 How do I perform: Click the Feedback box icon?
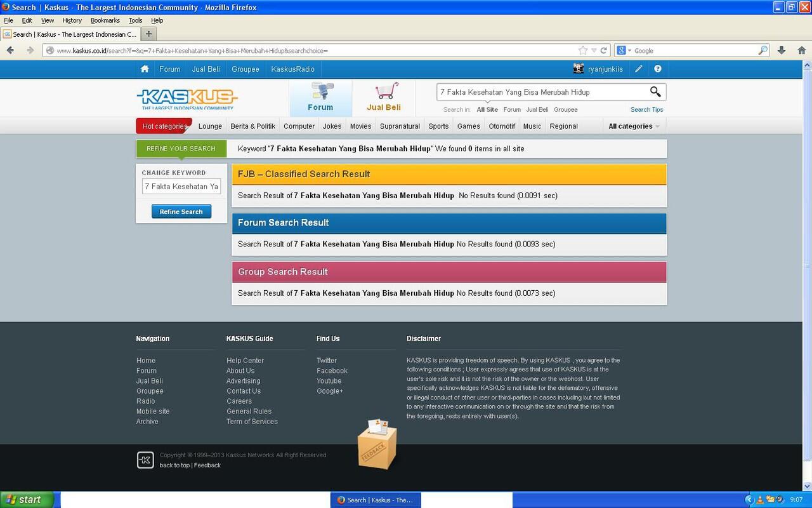pyautogui.click(x=377, y=444)
